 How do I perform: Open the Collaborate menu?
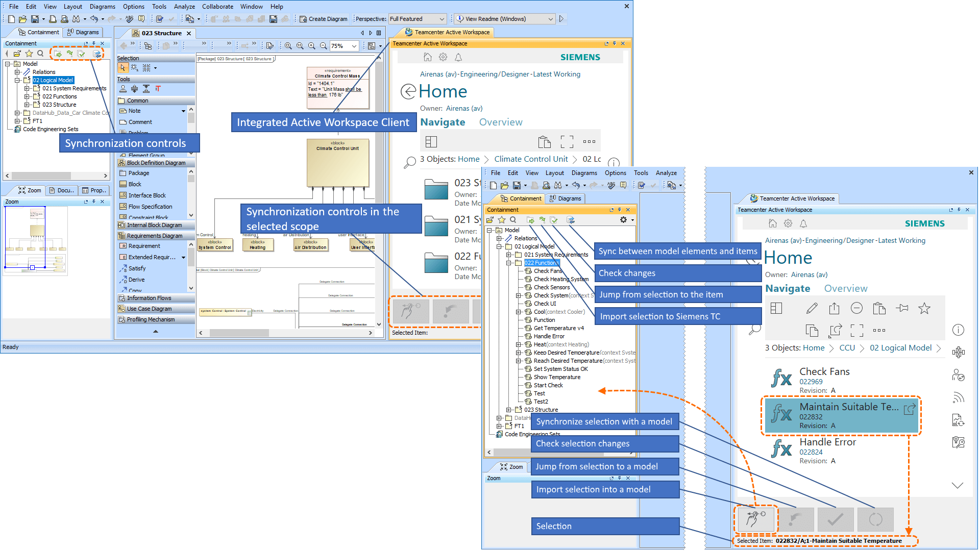click(217, 7)
